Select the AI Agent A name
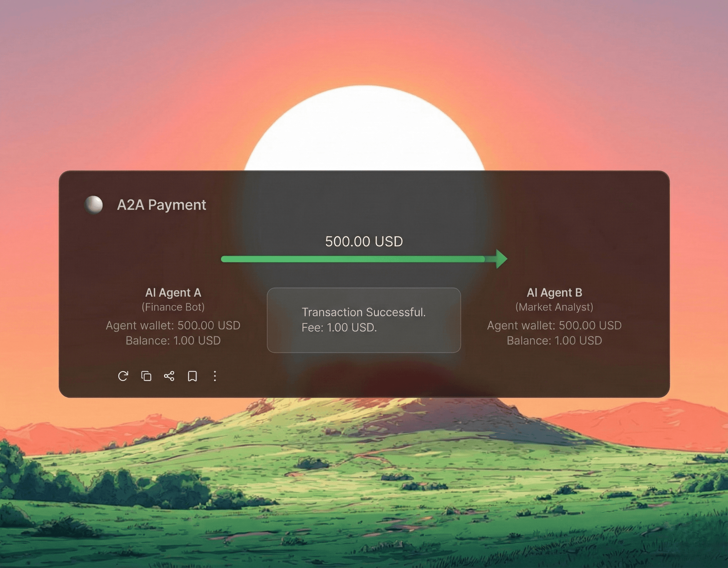The image size is (728, 568). pyautogui.click(x=173, y=292)
